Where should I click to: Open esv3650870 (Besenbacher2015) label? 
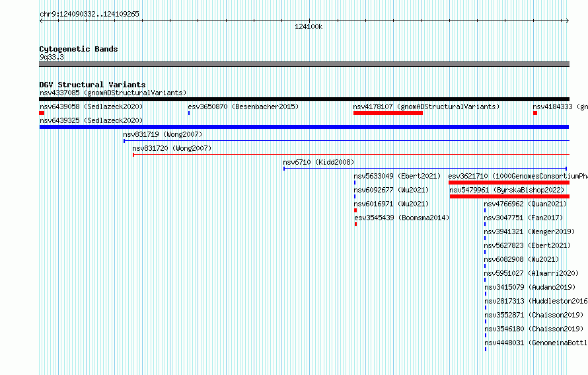click(x=243, y=106)
